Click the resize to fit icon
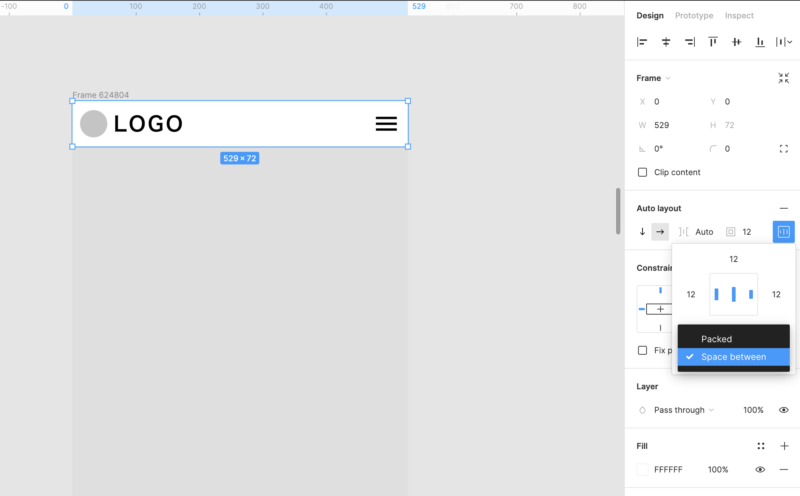This screenshot has width=800, height=496. coord(784,78)
